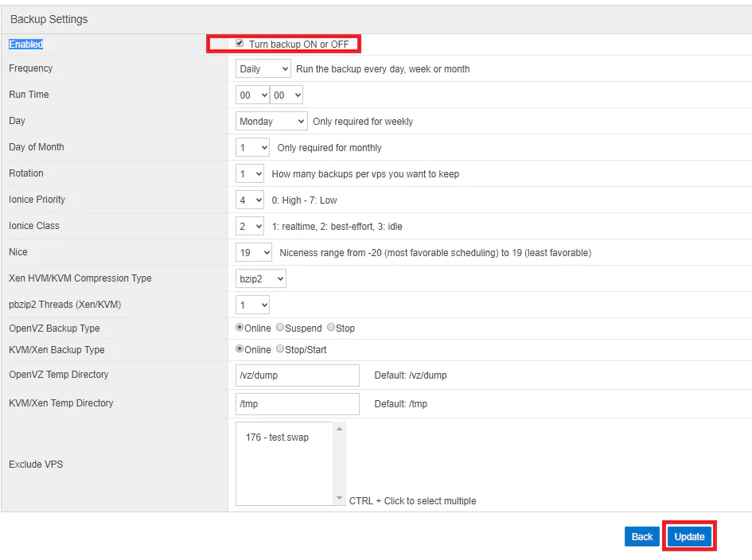Expand the Nice value dropdown
The width and height of the screenshot is (752, 560).
point(255,253)
